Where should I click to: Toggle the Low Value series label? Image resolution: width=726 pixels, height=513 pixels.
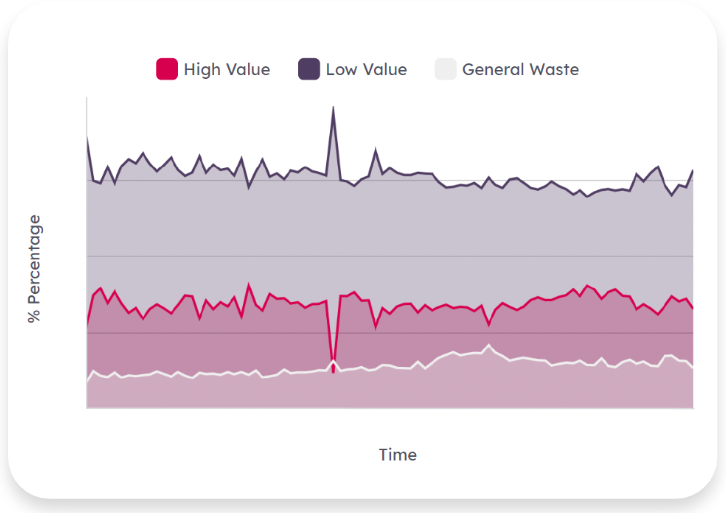coord(366,70)
